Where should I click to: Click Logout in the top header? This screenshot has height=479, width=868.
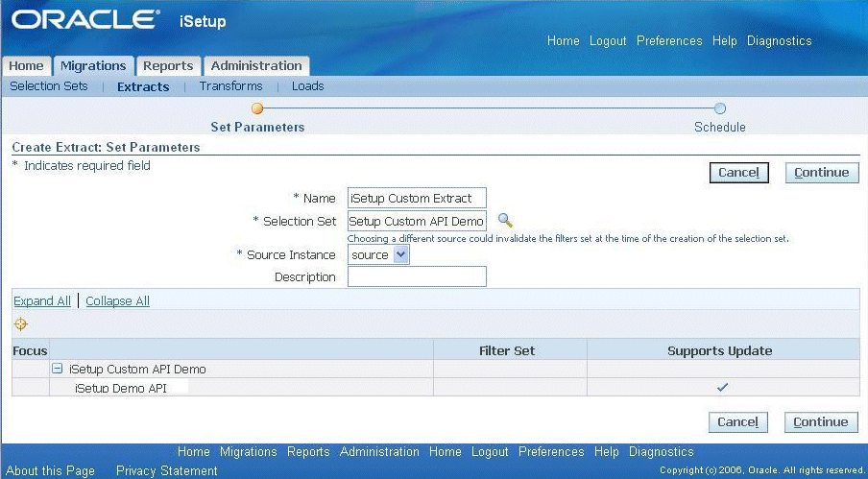(x=608, y=41)
